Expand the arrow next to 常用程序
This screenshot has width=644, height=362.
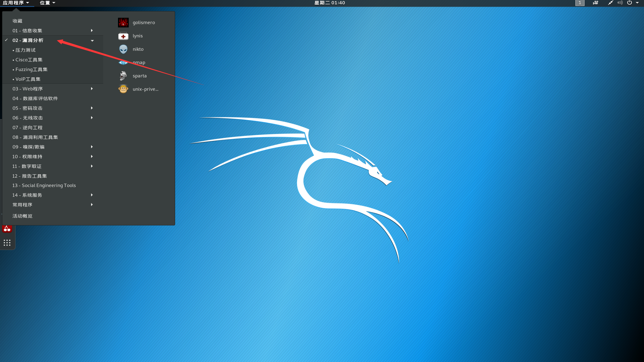(92, 205)
